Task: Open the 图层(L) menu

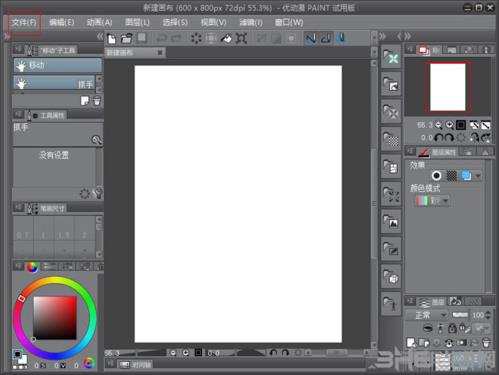Action: point(137,23)
